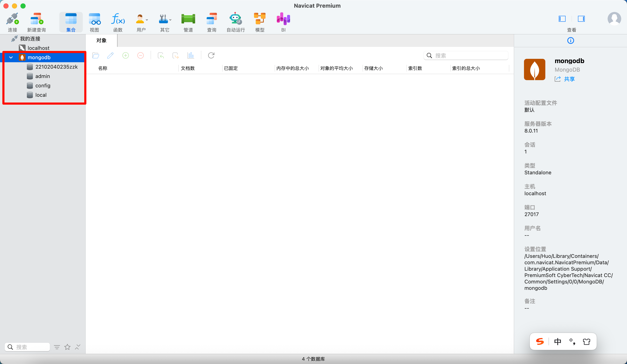Open the Model (模型) icon
This screenshot has height=364, width=627.
(x=260, y=19)
